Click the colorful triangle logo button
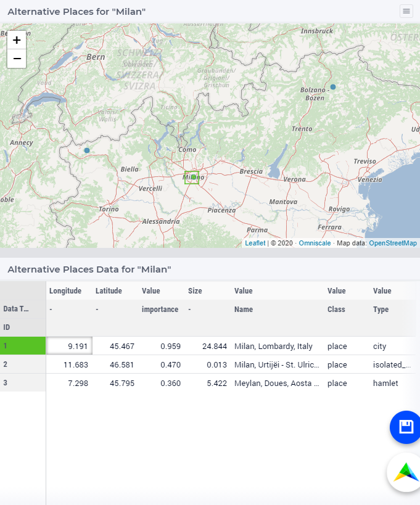The image size is (420, 505). point(405,472)
